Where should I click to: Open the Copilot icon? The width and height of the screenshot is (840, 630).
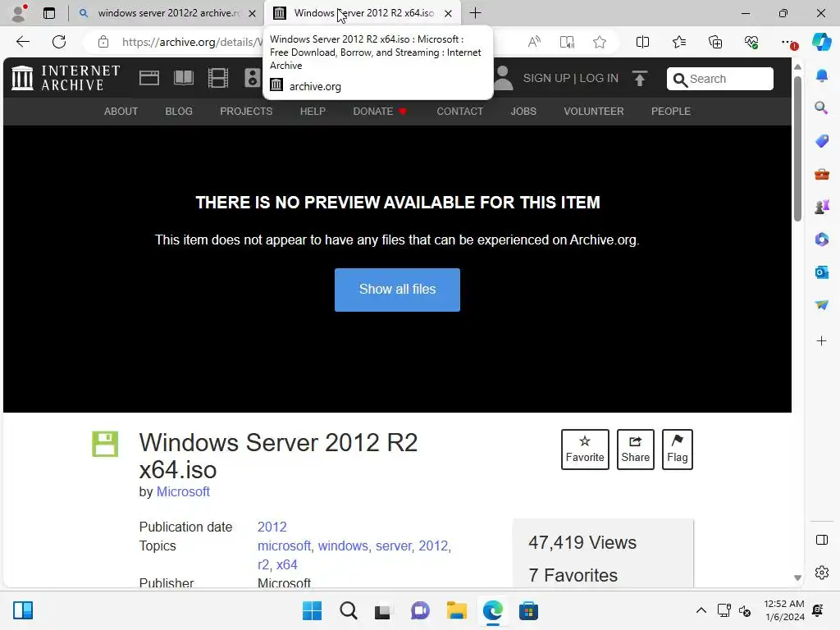coord(821,42)
